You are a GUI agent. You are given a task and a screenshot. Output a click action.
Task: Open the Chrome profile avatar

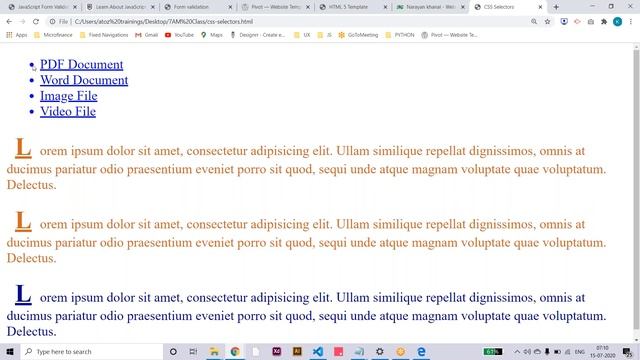pyautogui.click(x=618, y=22)
